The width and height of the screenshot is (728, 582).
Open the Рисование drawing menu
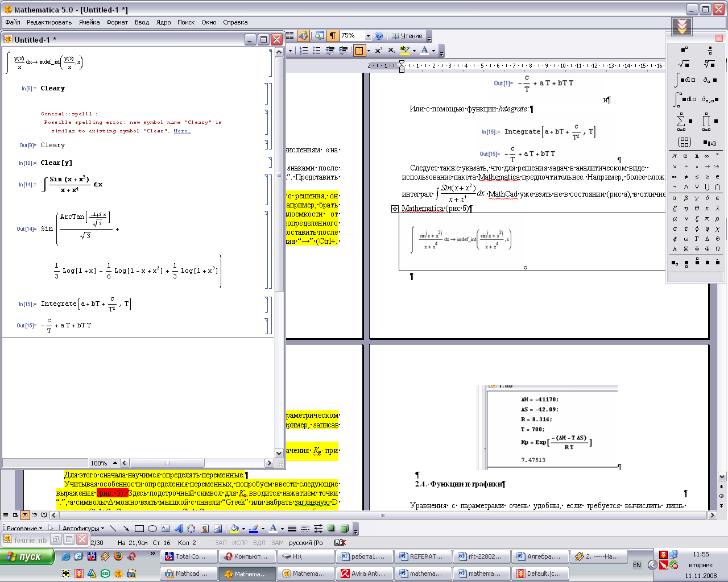click(x=24, y=529)
